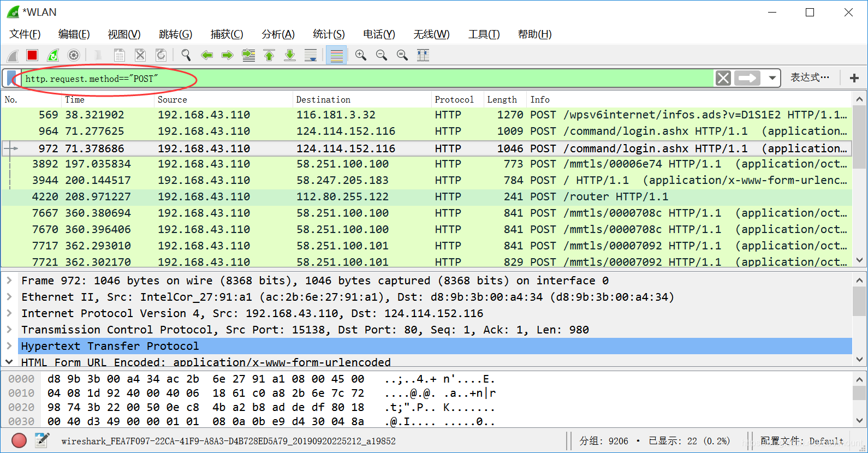This screenshot has height=453, width=868.
Task: Sort by the Source column header
Action: [x=223, y=99]
